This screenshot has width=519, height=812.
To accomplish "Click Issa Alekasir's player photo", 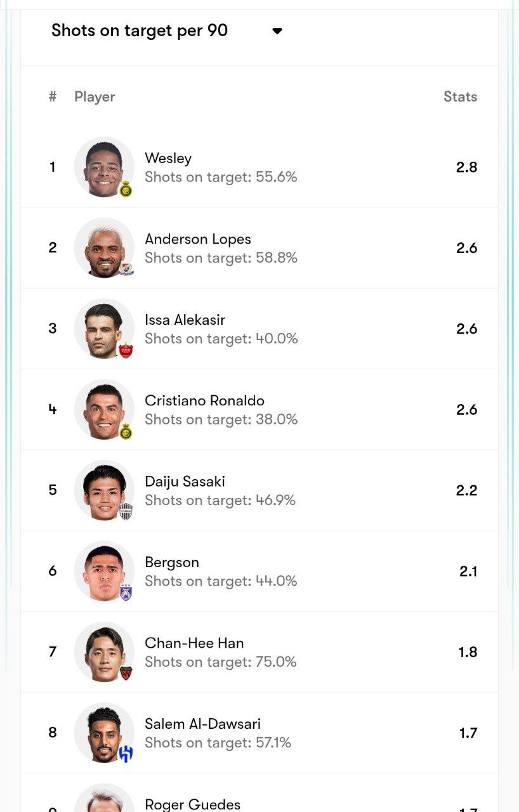I will [x=103, y=328].
